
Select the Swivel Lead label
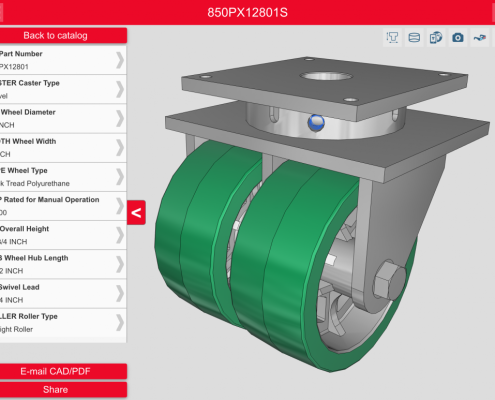pos(20,287)
